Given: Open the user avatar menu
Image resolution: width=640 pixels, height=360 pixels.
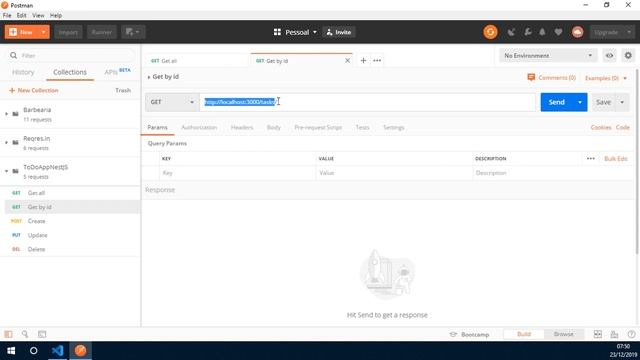Looking at the screenshot, I should (577, 32).
